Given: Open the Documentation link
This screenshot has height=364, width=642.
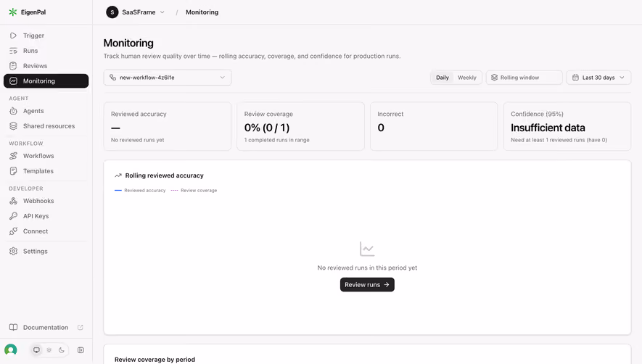Looking at the screenshot, I should 46,328.
